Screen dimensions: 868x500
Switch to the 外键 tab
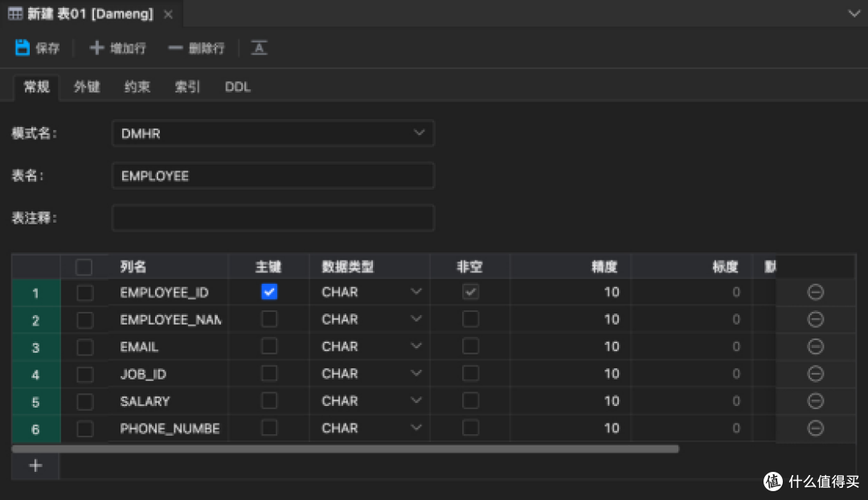[x=87, y=87]
